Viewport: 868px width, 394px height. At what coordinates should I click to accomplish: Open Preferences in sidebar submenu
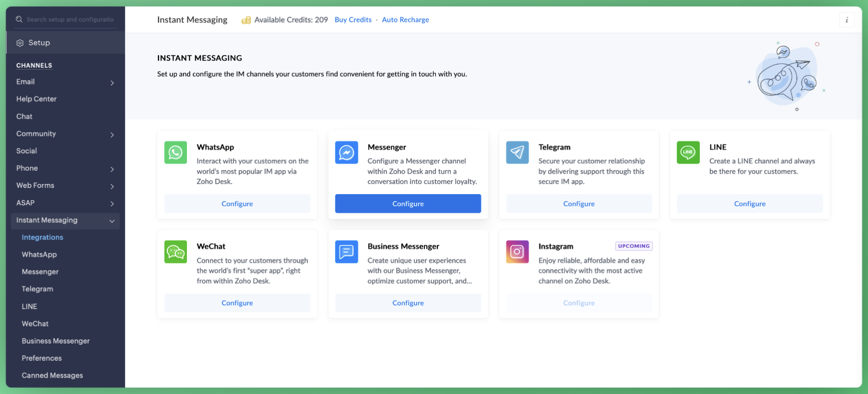pos(42,358)
